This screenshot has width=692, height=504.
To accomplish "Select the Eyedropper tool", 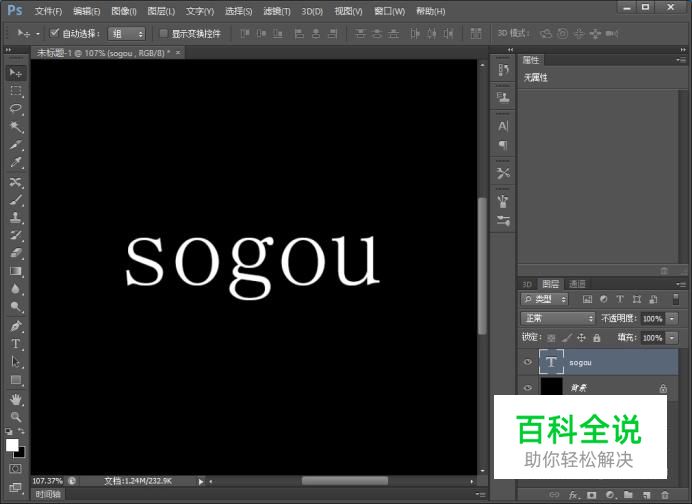I will pyautogui.click(x=15, y=162).
